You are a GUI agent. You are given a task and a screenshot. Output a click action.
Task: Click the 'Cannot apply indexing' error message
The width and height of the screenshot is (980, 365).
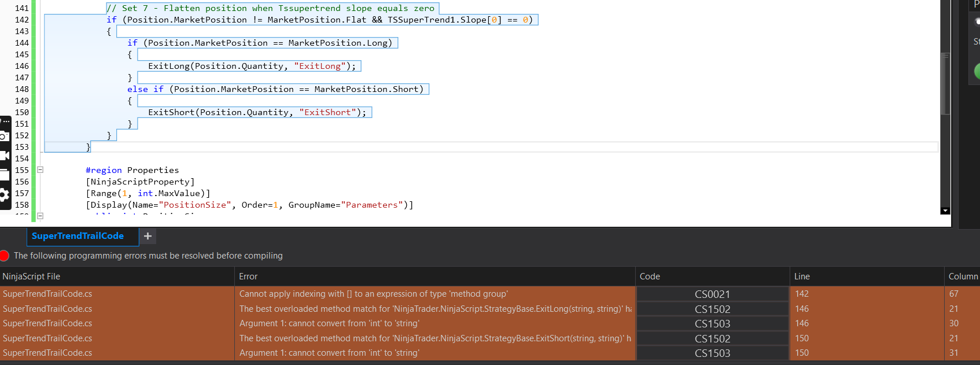click(x=373, y=294)
